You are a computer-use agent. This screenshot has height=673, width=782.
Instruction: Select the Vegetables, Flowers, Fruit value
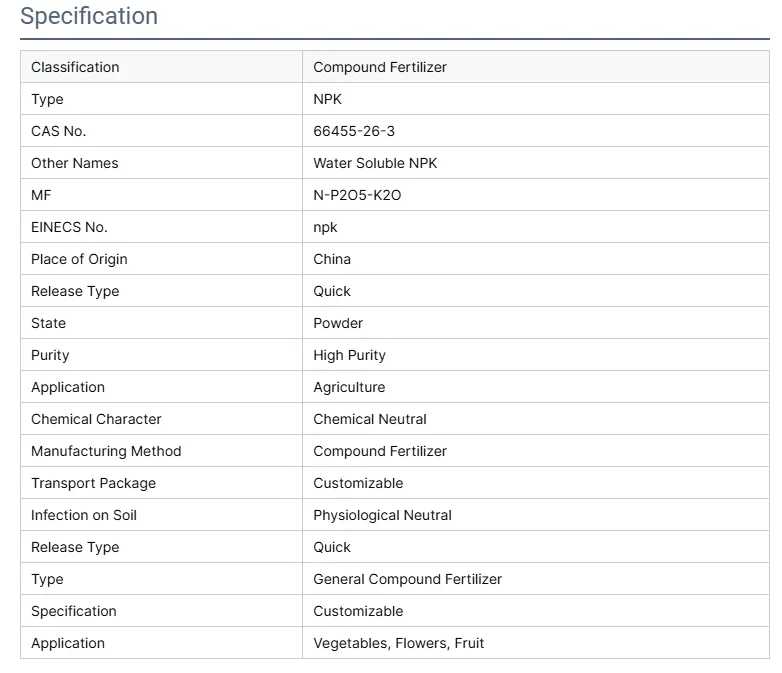click(398, 643)
